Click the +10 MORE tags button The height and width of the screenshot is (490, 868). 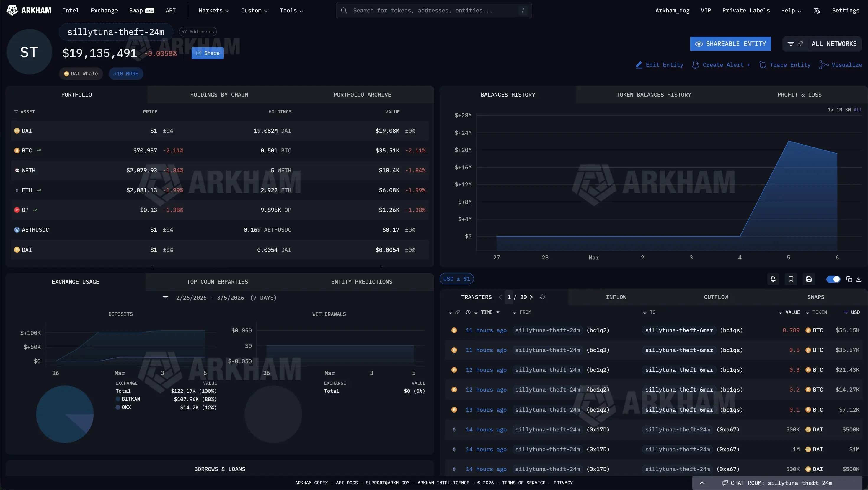(x=126, y=74)
